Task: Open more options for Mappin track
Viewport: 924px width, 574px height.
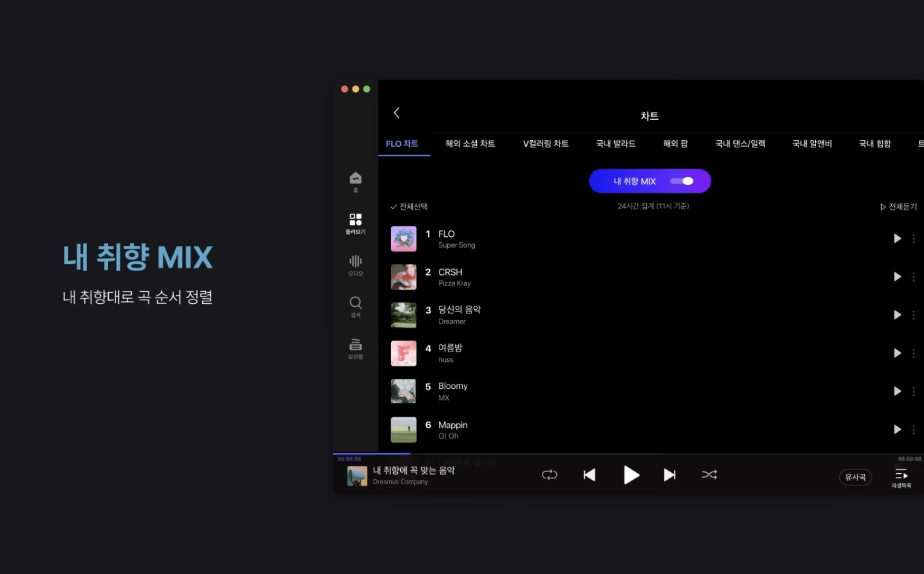Action: pyautogui.click(x=913, y=429)
